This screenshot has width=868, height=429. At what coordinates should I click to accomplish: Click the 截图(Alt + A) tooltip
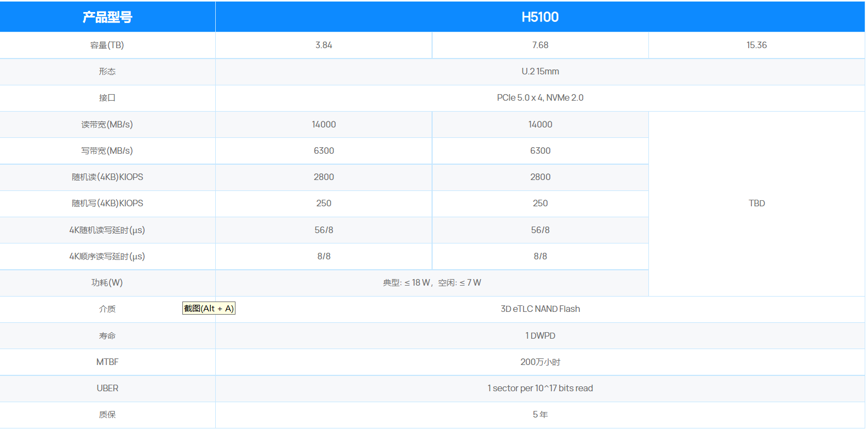tap(209, 309)
